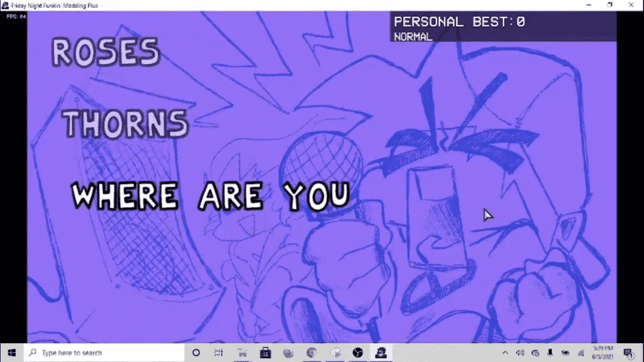
Task: Open OBS Studio from the taskbar
Action: click(358, 353)
